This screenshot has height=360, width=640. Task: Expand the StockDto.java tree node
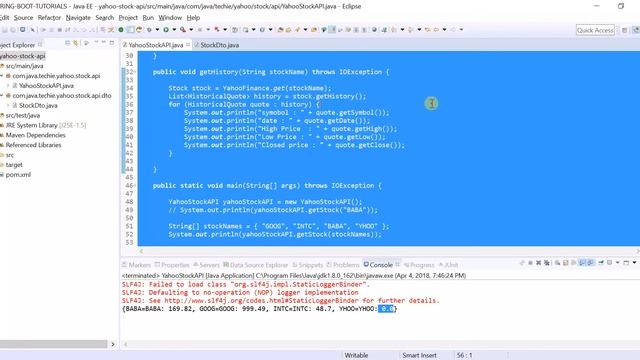[8, 105]
